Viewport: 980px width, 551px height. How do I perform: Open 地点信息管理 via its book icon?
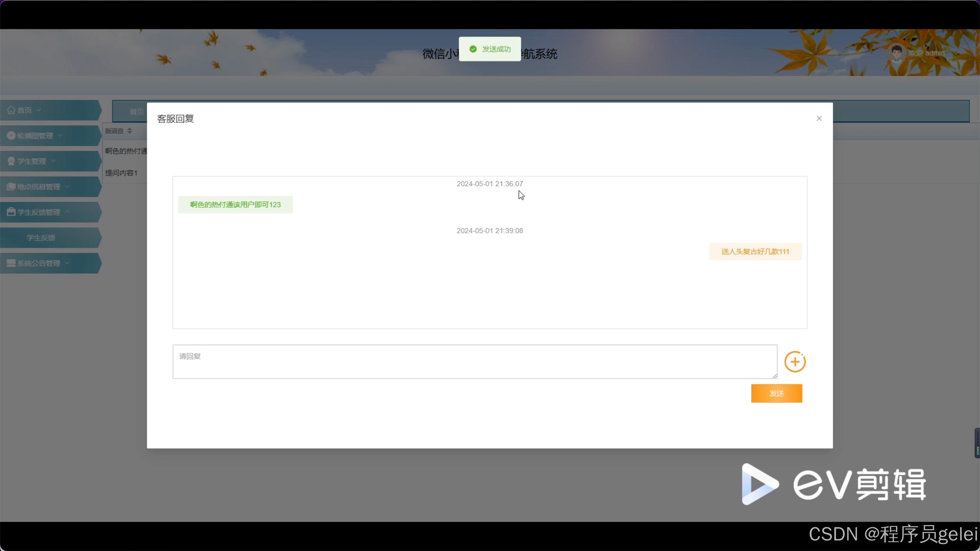point(11,186)
